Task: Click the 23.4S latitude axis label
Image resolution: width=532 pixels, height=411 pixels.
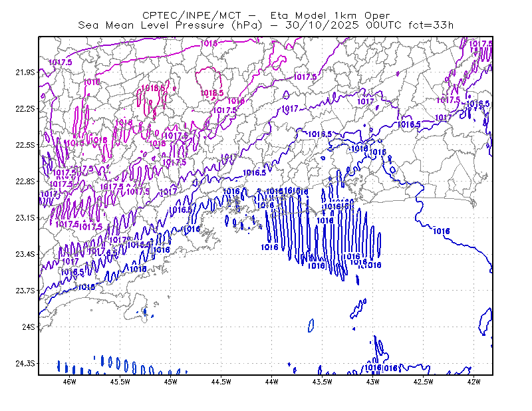Action: point(25,254)
